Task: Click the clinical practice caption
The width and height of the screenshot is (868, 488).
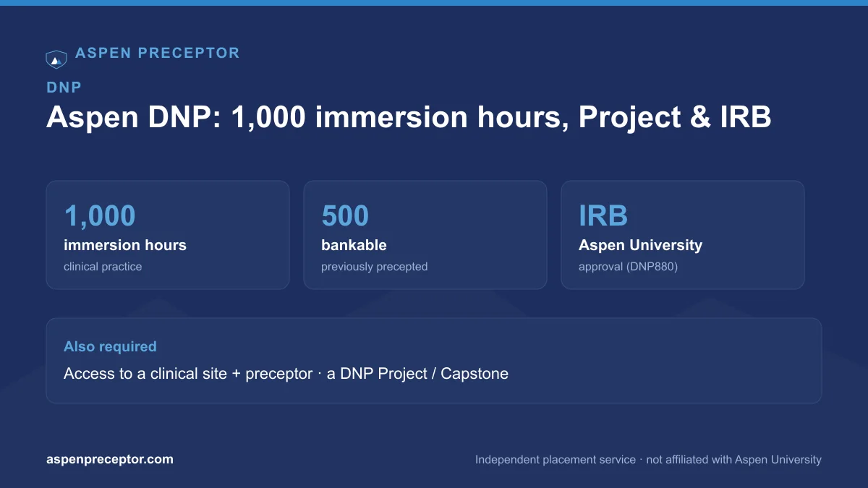Action: [103, 267]
